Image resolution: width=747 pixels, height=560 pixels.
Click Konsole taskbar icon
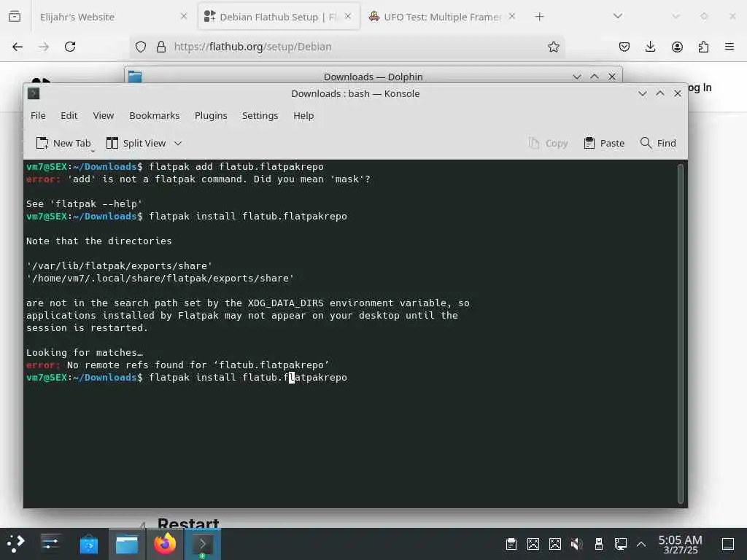[203, 544]
